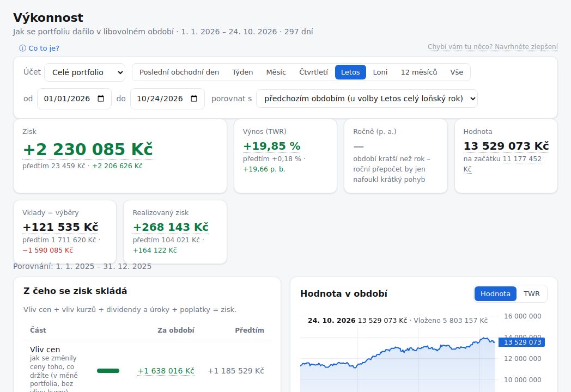Switch the period to 'Týden'
This screenshot has height=392, width=571.
[242, 72]
